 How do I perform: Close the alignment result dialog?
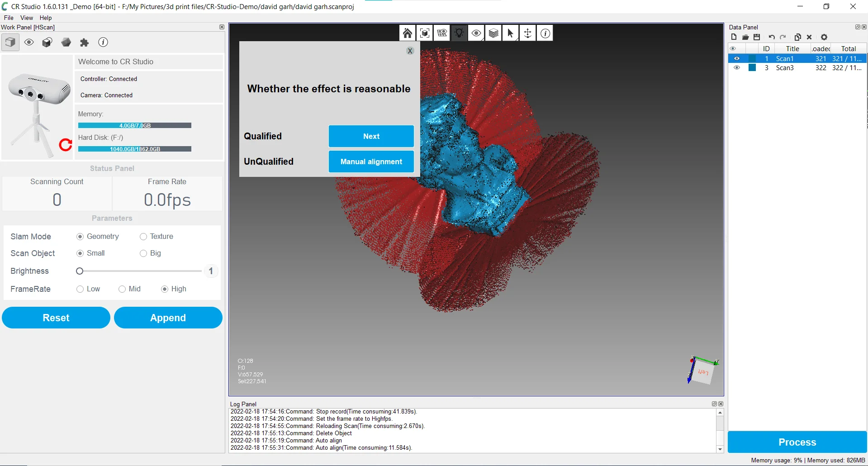(x=410, y=51)
